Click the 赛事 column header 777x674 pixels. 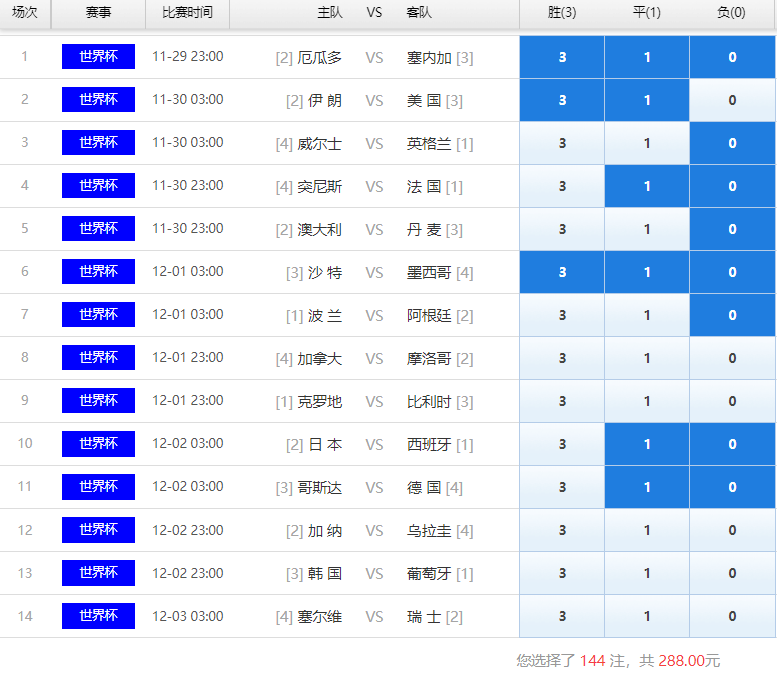pos(98,12)
